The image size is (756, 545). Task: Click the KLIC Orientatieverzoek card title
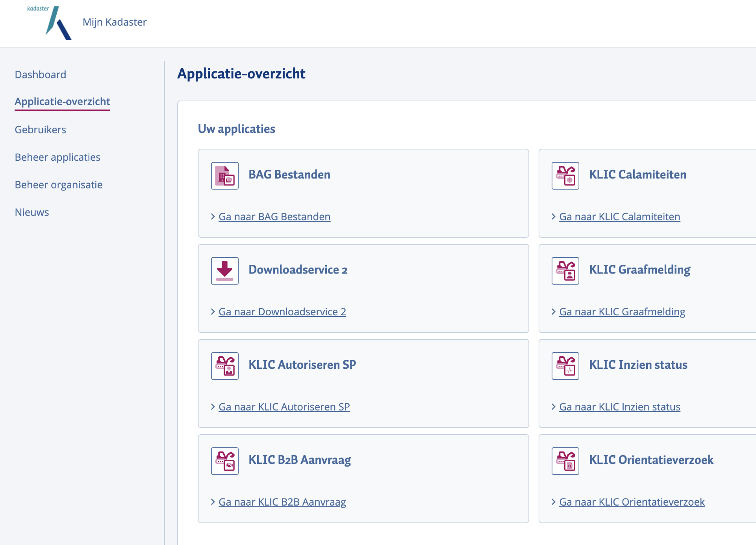coord(651,460)
